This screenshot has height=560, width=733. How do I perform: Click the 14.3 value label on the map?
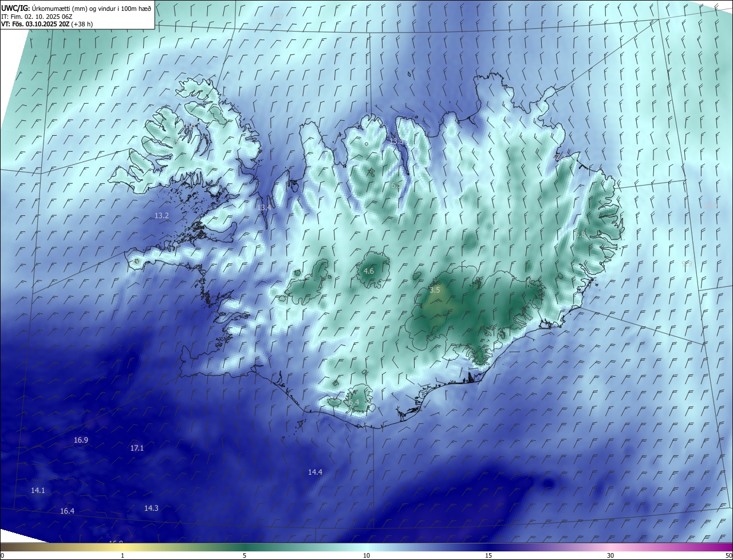point(151,508)
